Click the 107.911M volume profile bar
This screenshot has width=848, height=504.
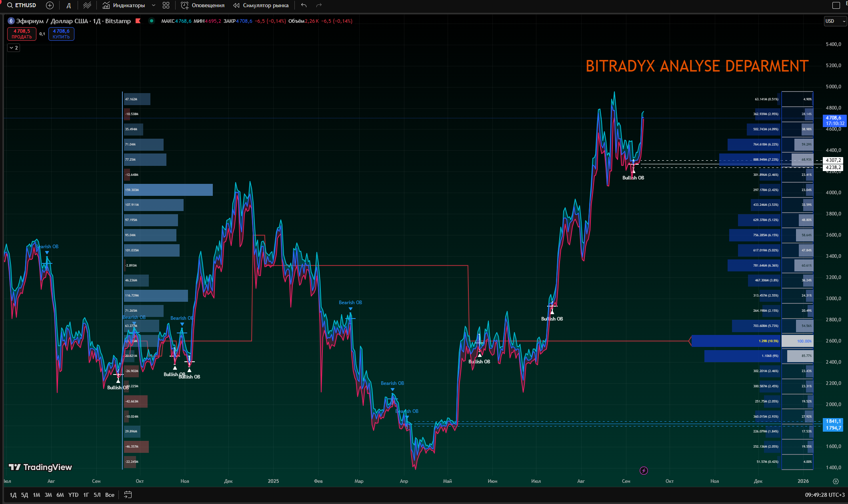click(154, 205)
